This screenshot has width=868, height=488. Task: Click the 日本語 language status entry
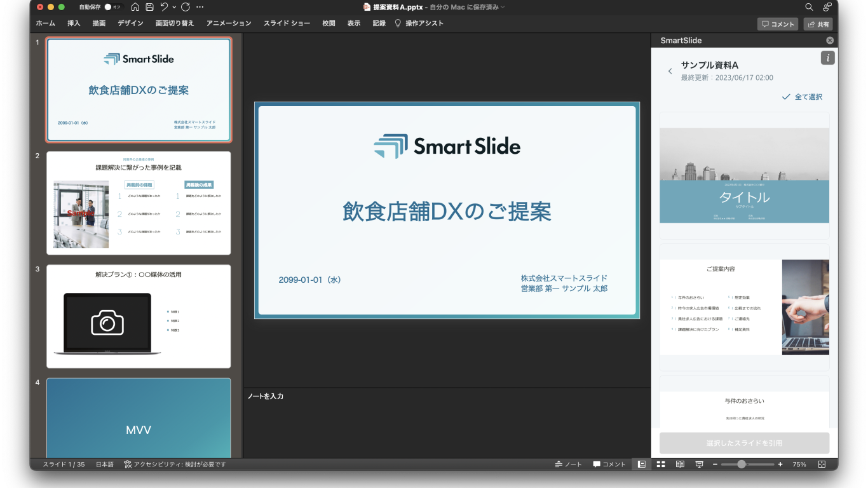(105, 464)
